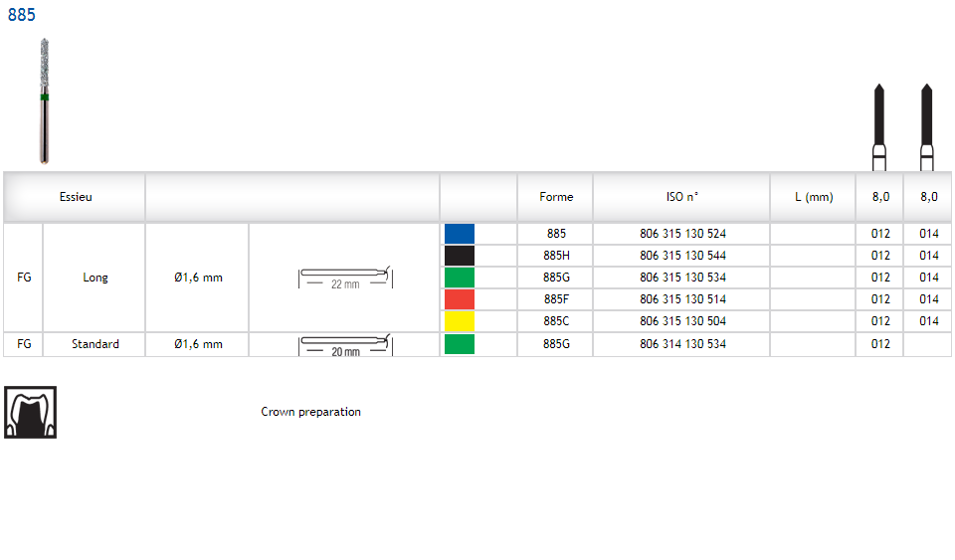Viewport: 955px width, 560px height.
Task: Click the bur silhouette above the 012 column
Action: tap(879, 126)
